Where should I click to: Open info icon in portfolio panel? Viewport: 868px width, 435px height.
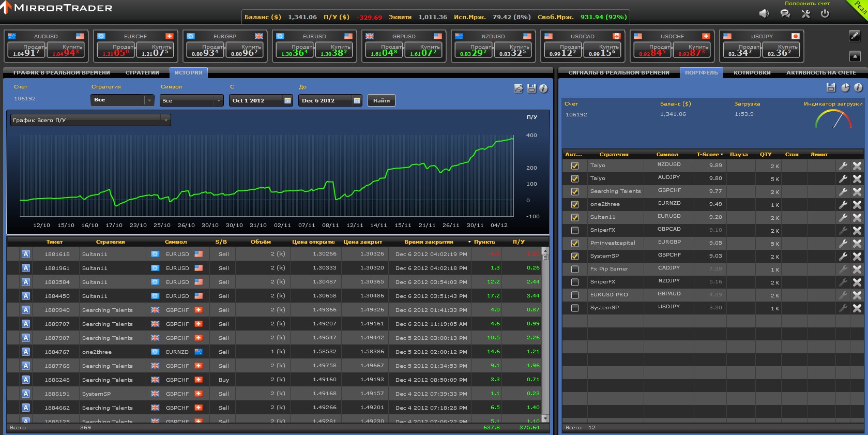tap(858, 87)
